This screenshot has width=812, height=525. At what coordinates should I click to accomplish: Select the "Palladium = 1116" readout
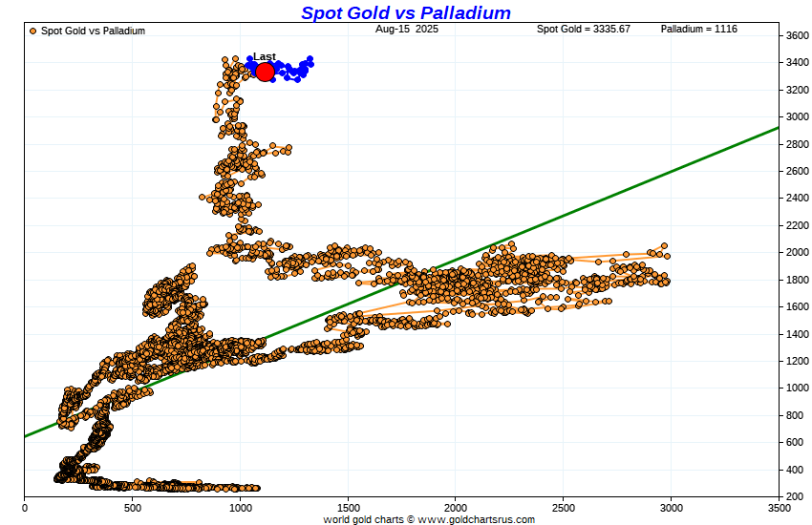click(698, 30)
